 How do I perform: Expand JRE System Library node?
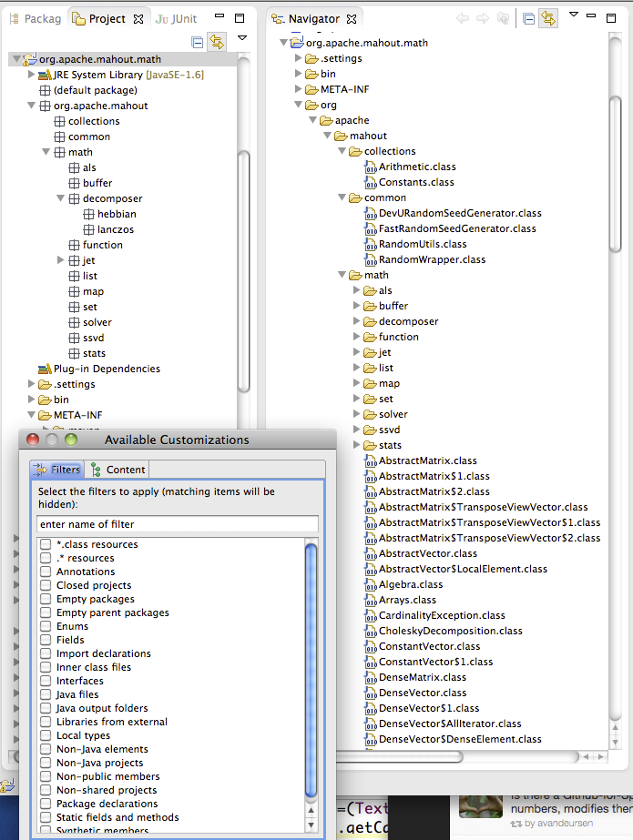32,75
